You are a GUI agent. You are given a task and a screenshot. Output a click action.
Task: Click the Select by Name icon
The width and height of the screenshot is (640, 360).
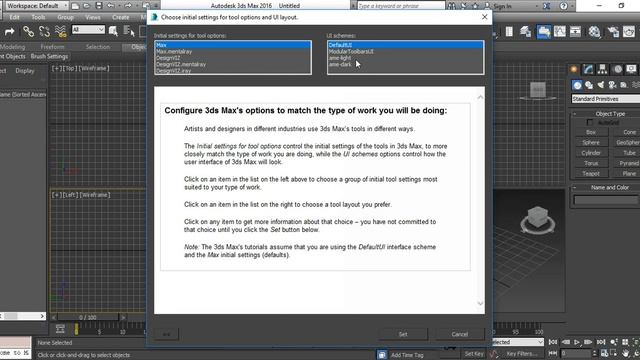pyautogui.click(x=129, y=31)
